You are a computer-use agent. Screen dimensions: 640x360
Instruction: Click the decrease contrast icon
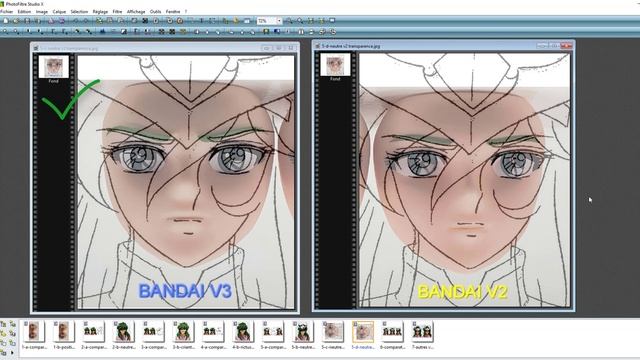click(x=53, y=31)
